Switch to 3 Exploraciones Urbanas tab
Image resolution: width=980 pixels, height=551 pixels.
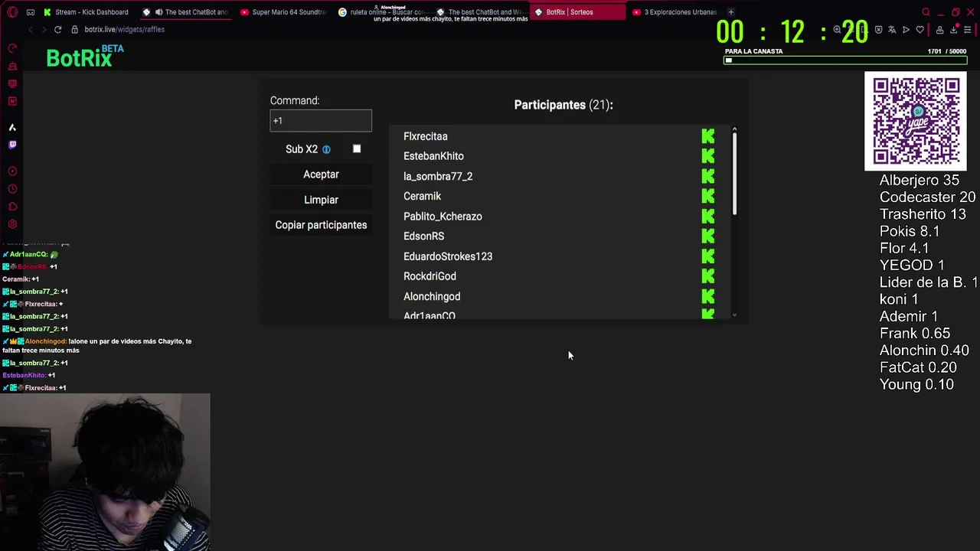tap(676, 12)
